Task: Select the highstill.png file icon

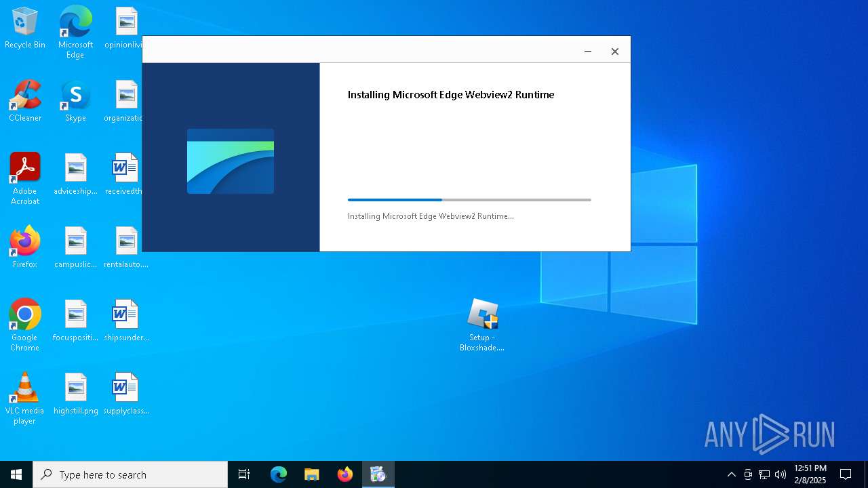Action: coord(75,394)
